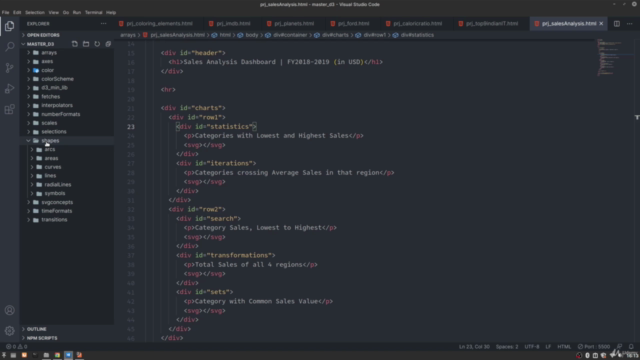The width and height of the screenshot is (640, 360).
Task: Expand the radialLines subfolder
Action: [58, 184]
